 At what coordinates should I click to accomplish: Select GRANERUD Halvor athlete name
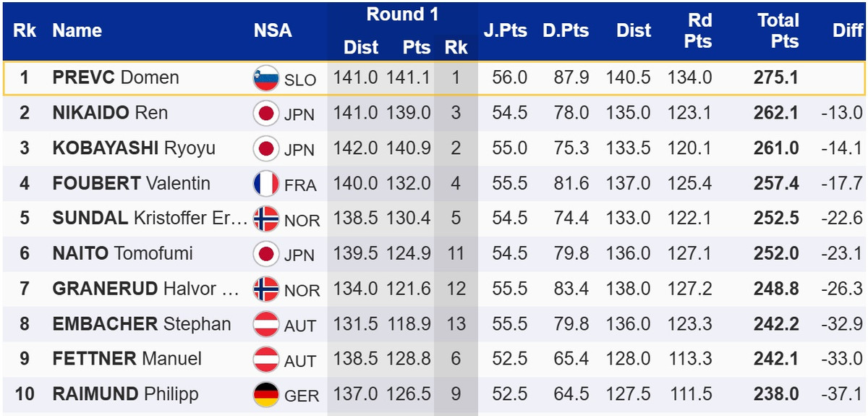click(145, 289)
